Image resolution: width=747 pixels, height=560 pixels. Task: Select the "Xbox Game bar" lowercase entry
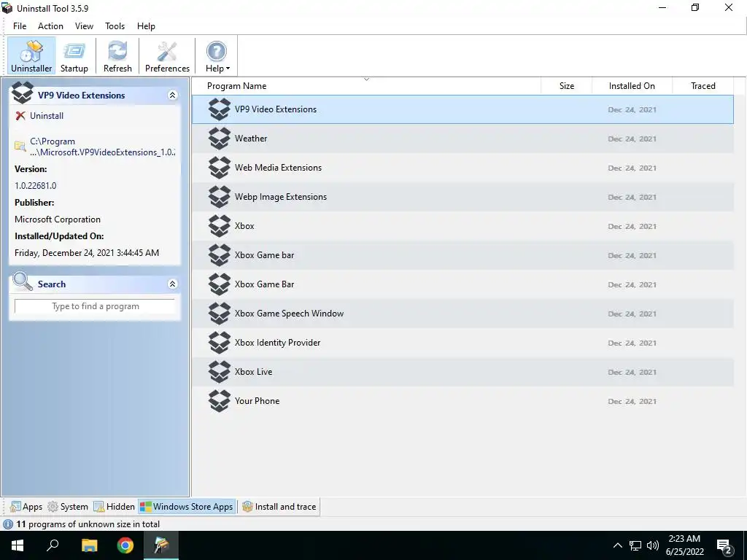pyautogui.click(x=264, y=255)
